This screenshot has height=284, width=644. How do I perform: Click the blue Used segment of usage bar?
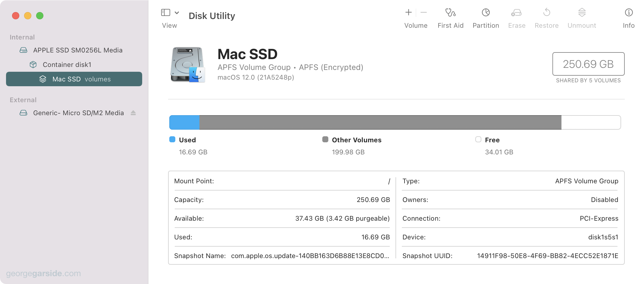(184, 122)
